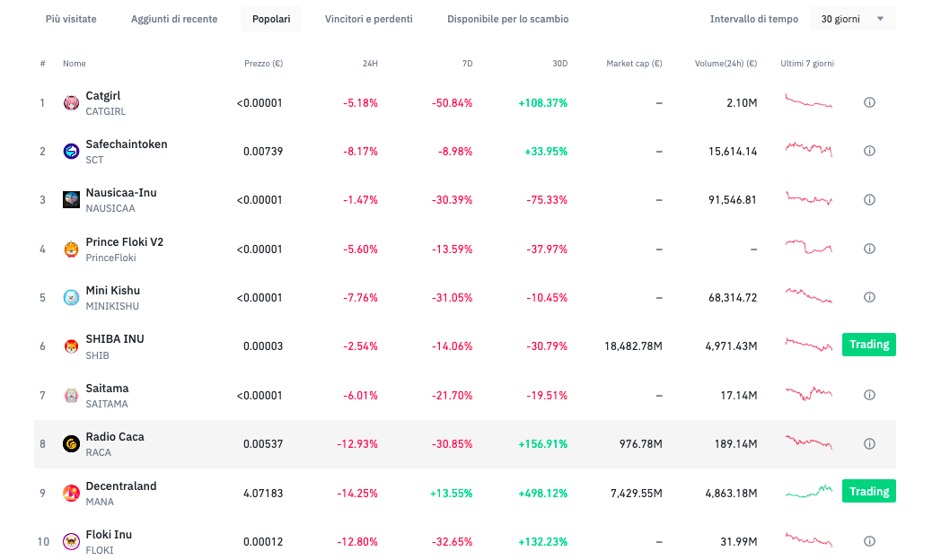Click the Safechaintoken coin icon
The height and width of the screenshot is (560, 932).
coord(71,152)
